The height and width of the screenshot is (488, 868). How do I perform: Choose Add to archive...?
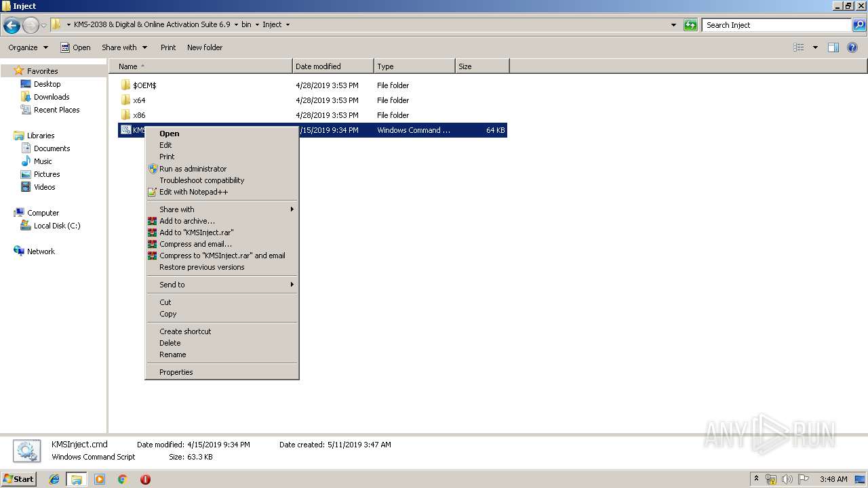pyautogui.click(x=222, y=221)
